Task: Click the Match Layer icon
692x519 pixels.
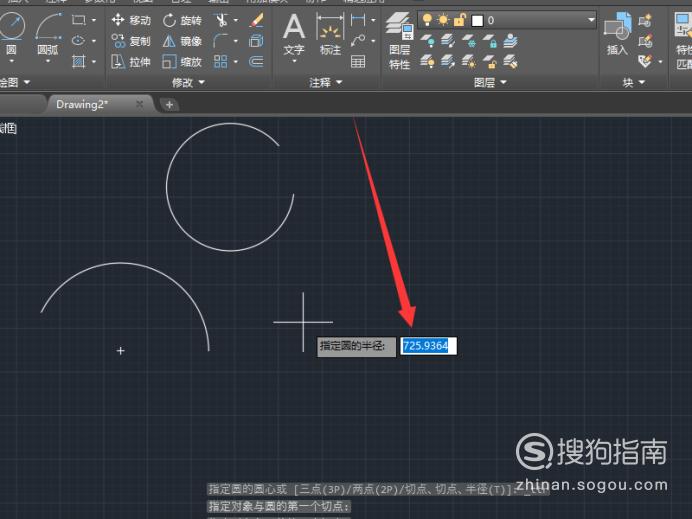Action: [x=510, y=61]
